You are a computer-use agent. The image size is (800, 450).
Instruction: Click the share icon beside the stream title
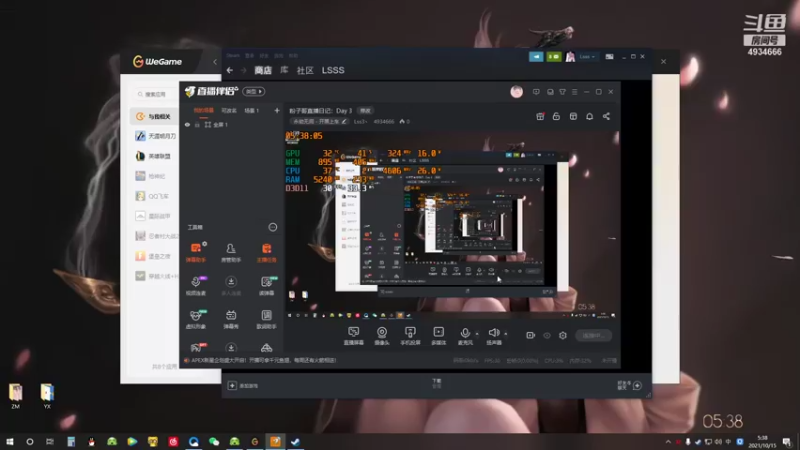606,116
